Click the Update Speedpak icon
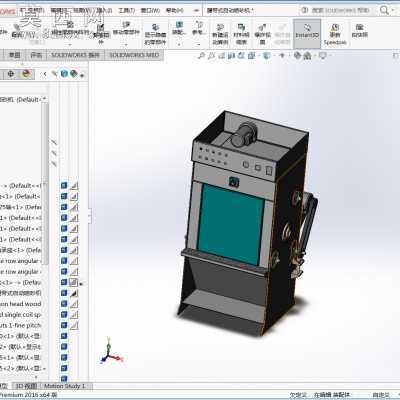 (335, 34)
